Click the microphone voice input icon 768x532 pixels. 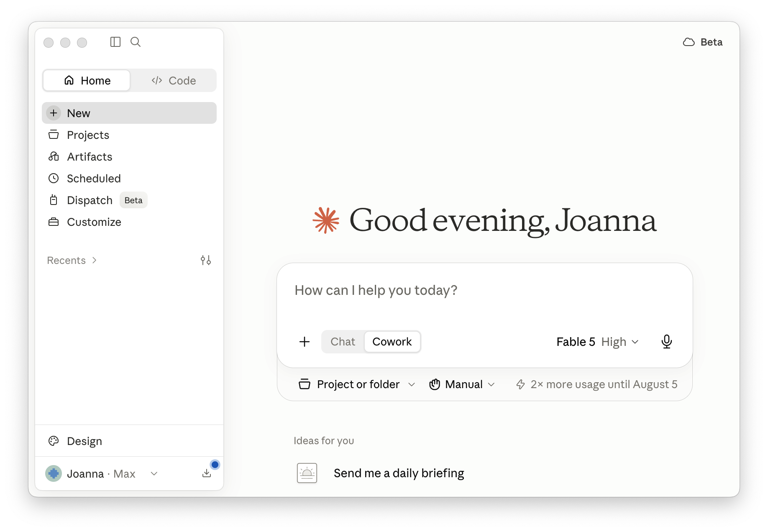pyautogui.click(x=667, y=342)
